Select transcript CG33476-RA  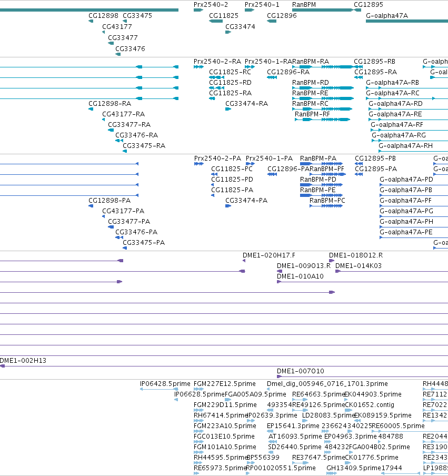[x=136, y=135]
